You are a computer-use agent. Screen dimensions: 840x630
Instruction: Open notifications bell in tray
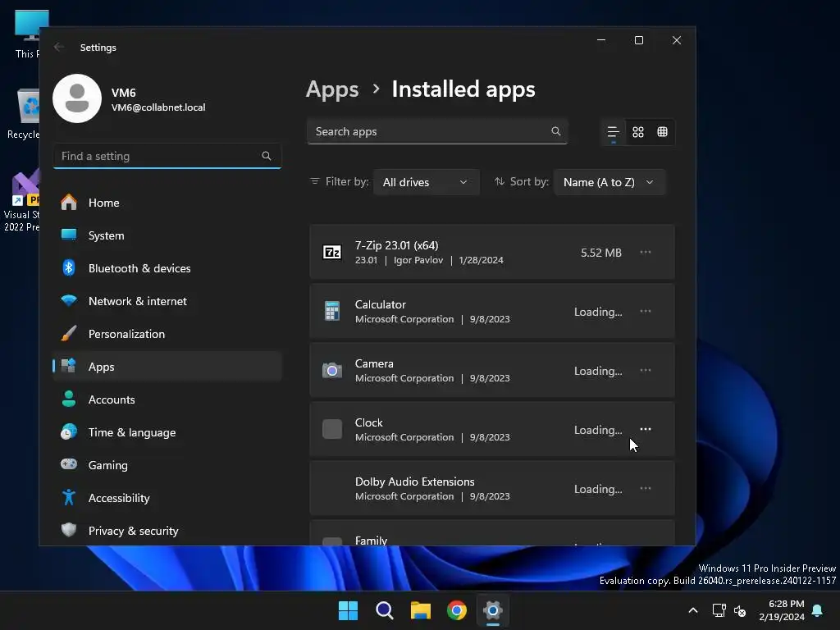tap(818, 610)
